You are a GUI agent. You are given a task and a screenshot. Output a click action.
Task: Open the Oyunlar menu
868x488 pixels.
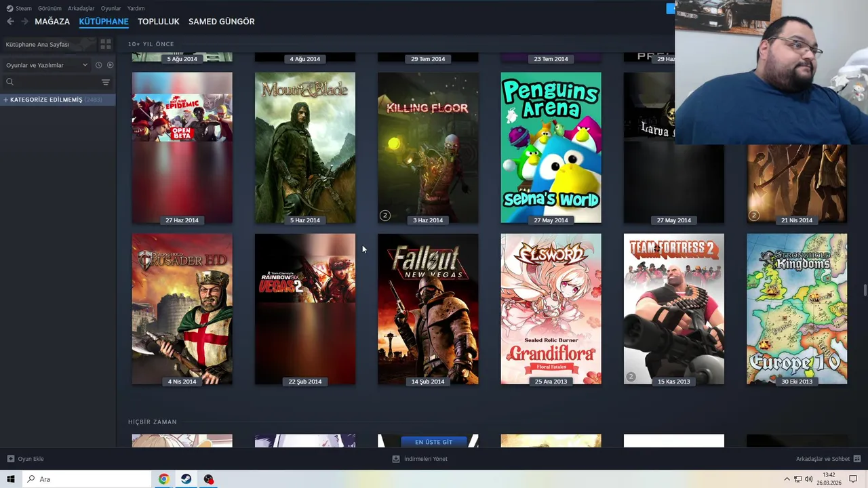pyautogui.click(x=111, y=8)
